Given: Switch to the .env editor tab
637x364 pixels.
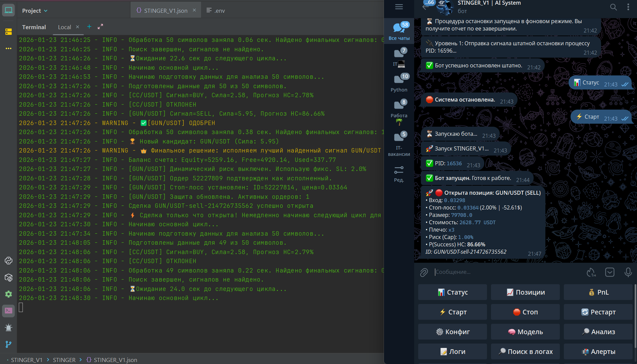Looking at the screenshot, I should tap(216, 11).
